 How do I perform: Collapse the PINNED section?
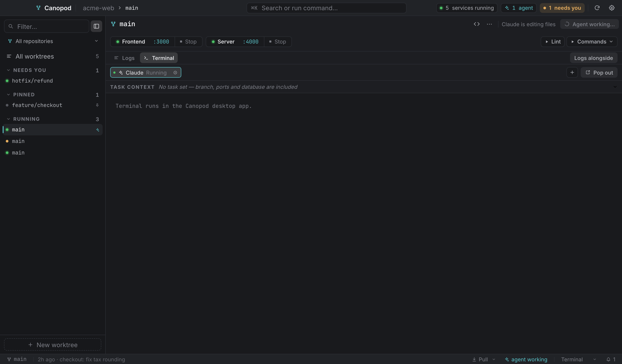pos(8,95)
